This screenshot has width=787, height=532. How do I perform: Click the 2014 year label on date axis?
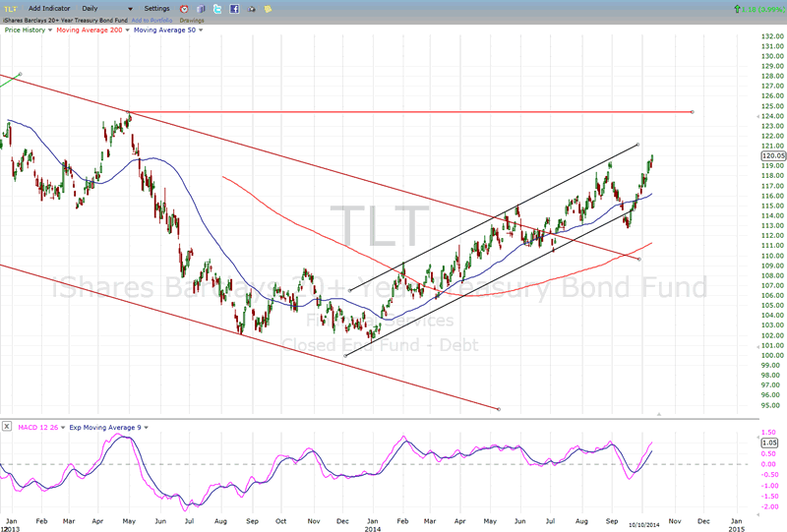[373, 529]
